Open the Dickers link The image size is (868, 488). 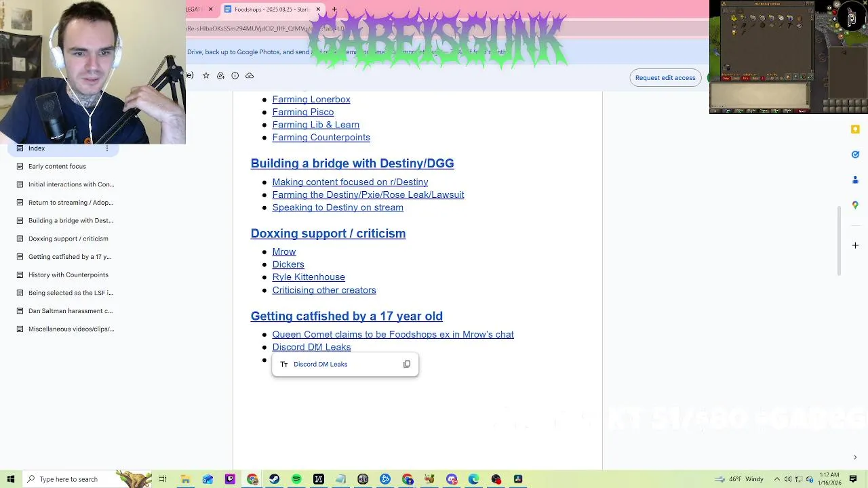pos(288,264)
